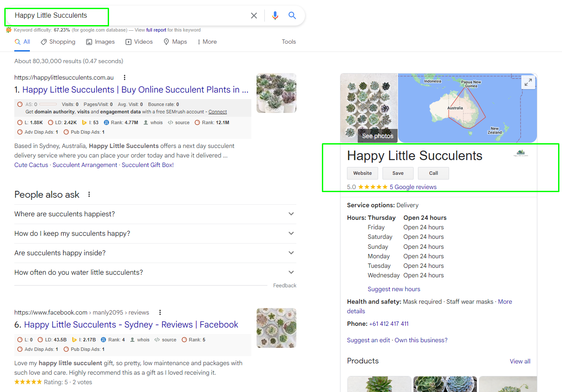Click the Website button in business panel
This screenshot has width=562, height=392.
[x=363, y=173]
